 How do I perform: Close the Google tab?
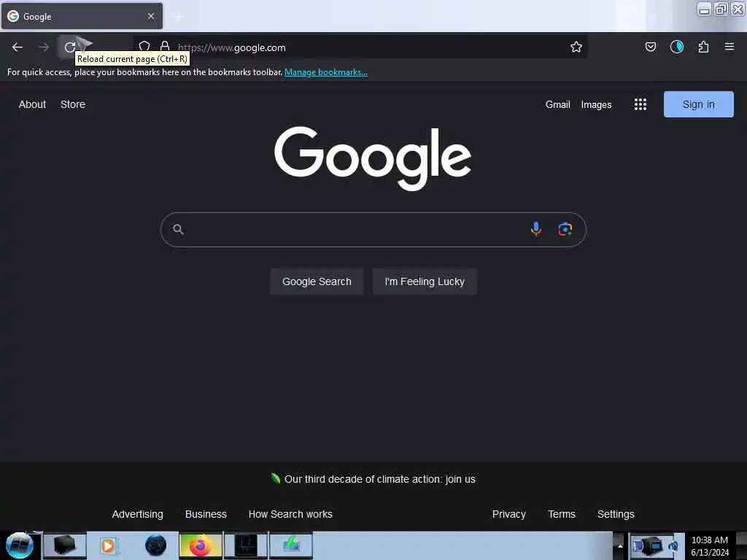click(x=151, y=16)
